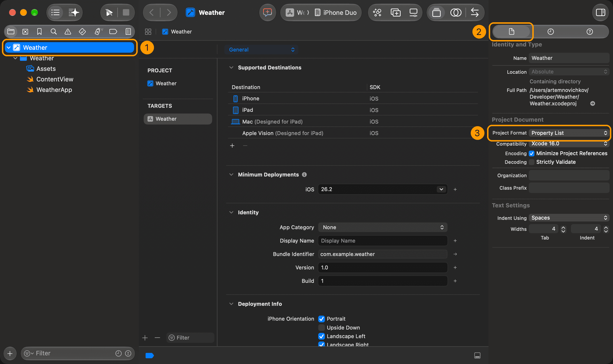Open the Report navigator icon
The height and width of the screenshot is (364, 613).
tap(128, 32)
